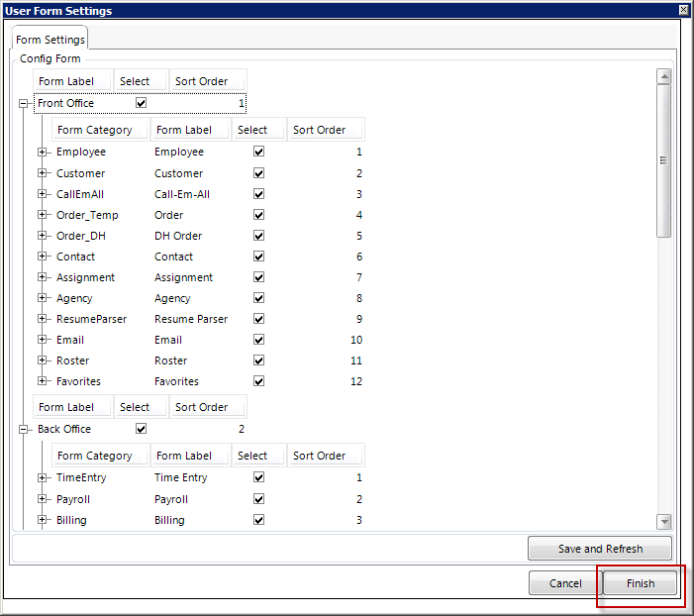Image resolution: width=694 pixels, height=616 pixels.
Task: Toggle the Agency form checkbox
Action: [x=259, y=297]
